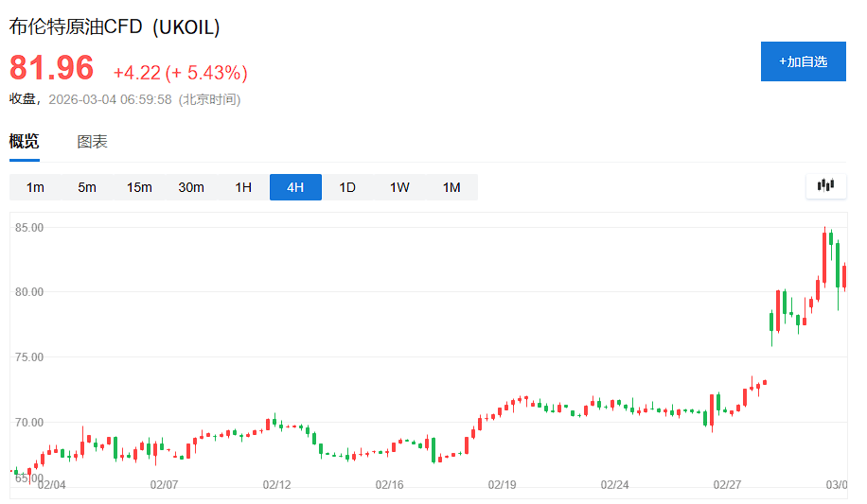Switch chart to 30m interval
The image size is (867, 504).
(x=191, y=187)
